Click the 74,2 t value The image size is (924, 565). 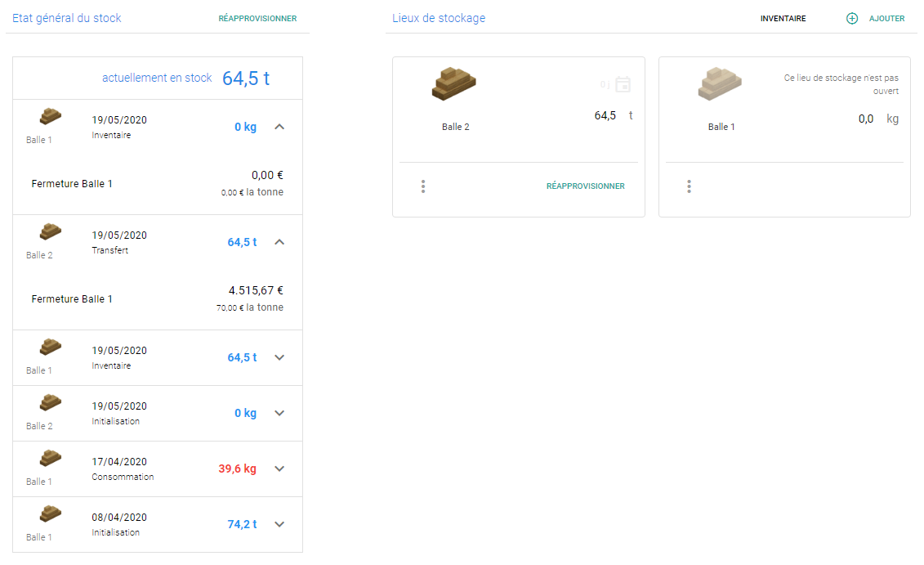coord(242,524)
